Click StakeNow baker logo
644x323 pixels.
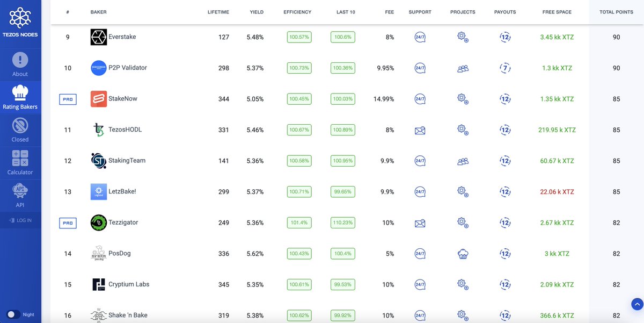tap(99, 99)
